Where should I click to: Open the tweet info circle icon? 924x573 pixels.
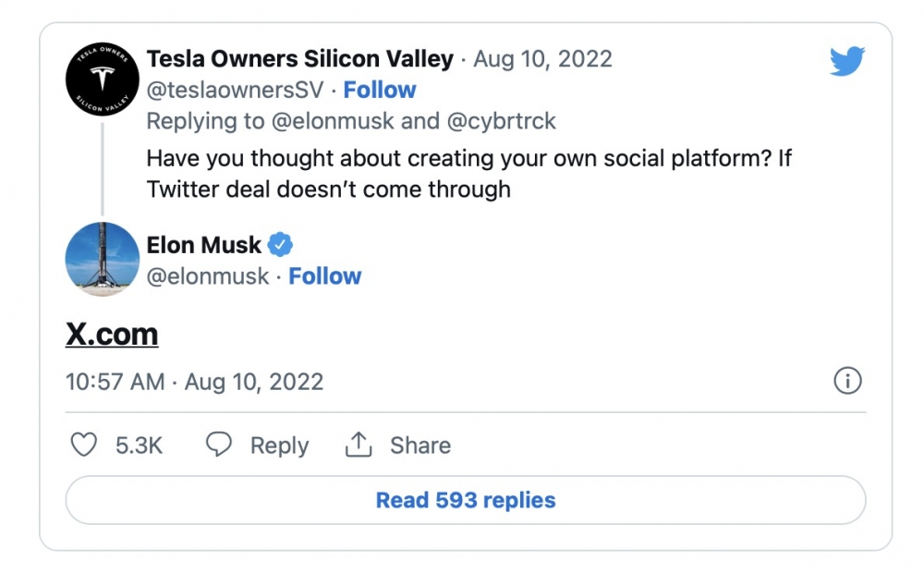click(847, 381)
